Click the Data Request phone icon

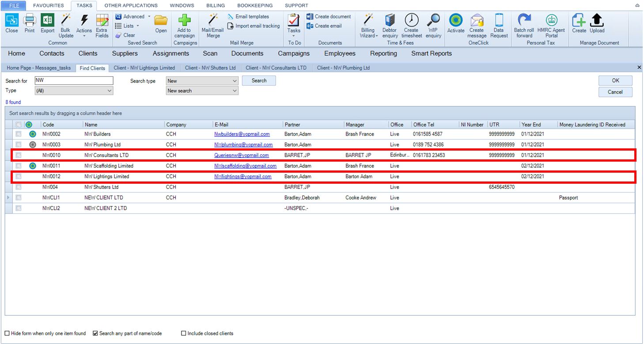(499, 20)
